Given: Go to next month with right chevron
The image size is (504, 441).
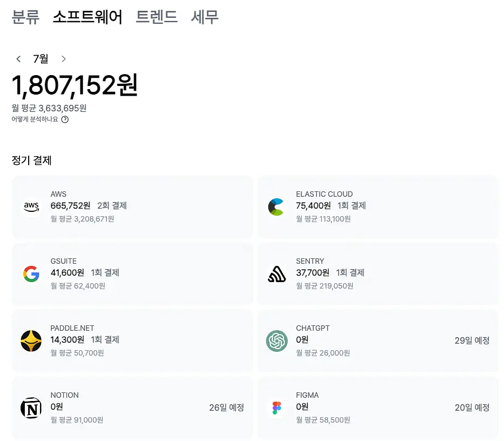Looking at the screenshot, I should (64, 59).
